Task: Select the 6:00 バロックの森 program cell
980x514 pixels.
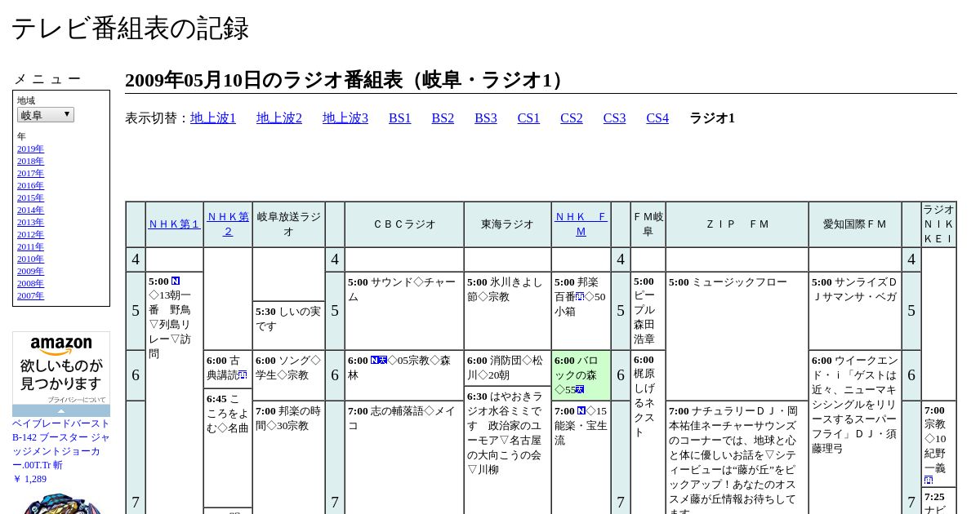Action: (x=581, y=375)
